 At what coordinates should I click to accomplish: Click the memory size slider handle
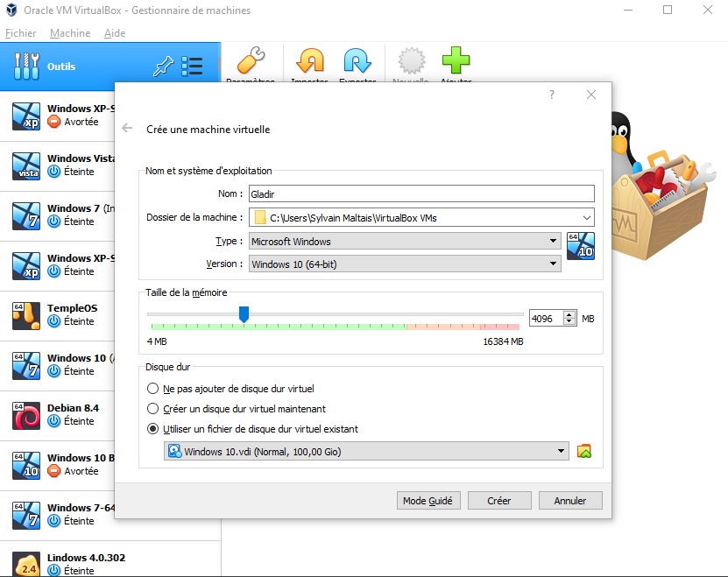pyautogui.click(x=244, y=314)
